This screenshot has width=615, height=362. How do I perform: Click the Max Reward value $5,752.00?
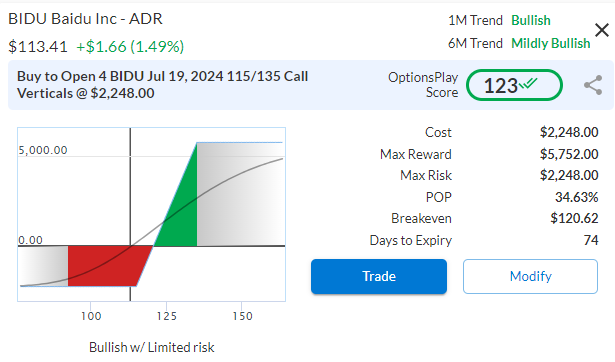569,154
